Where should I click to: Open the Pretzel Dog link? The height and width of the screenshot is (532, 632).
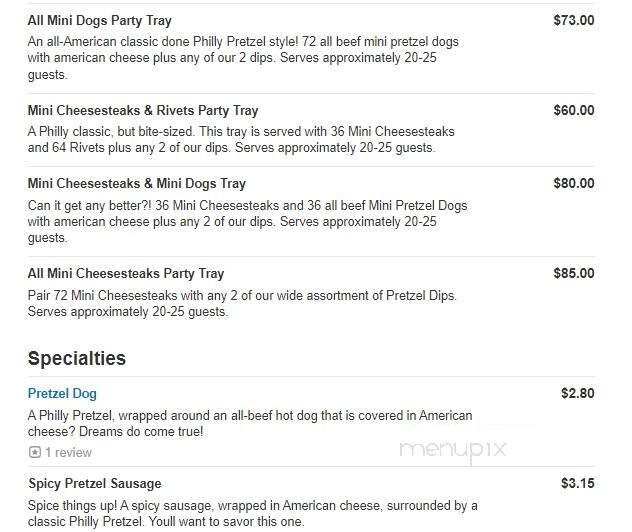point(62,394)
